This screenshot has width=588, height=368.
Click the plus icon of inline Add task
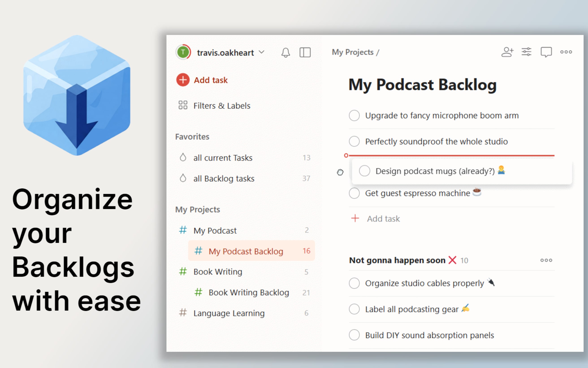pos(355,218)
